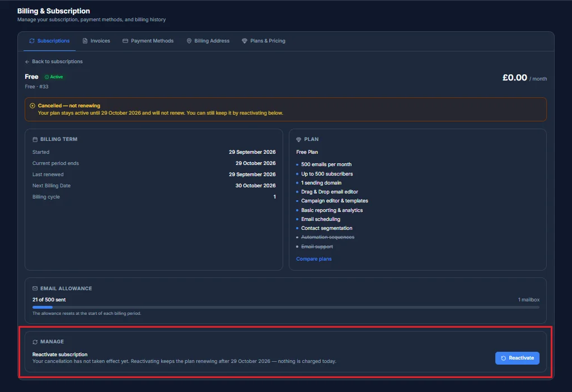Screen dimensions: 572x392
Task: Click 'Up to 500 subscribers' feature
Action: click(327, 174)
